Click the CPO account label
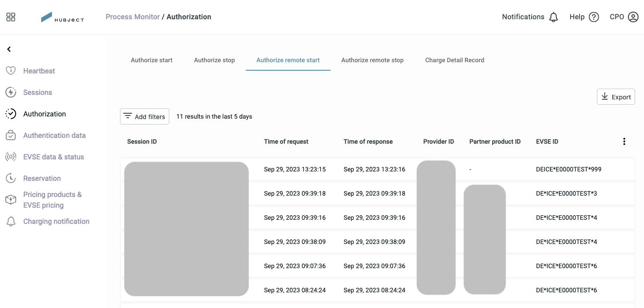The image size is (644, 308). [617, 17]
